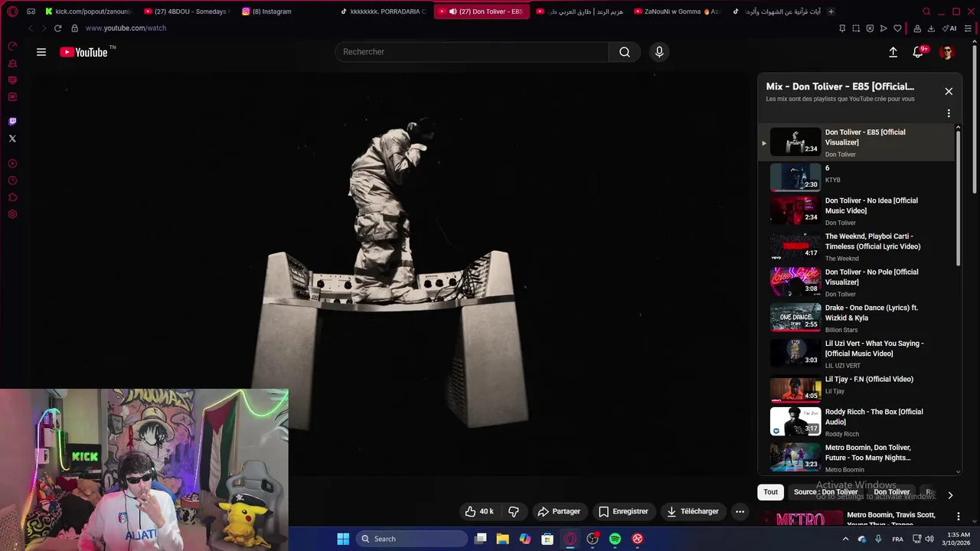Viewport: 980px width, 551px height.
Task: Like the video with thumbs up
Action: click(479, 511)
